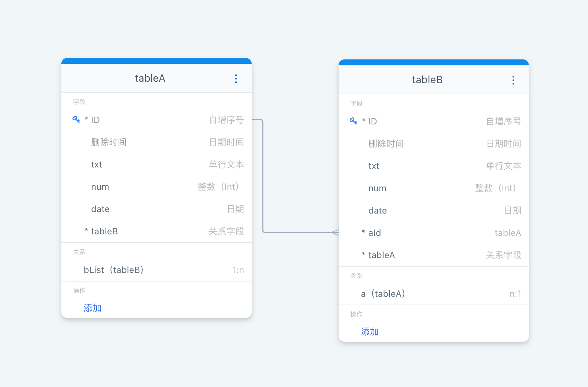The height and width of the screenshot is (387, 588).
Task: Click 添加 in the tableB card
Action: pos(370,332)
